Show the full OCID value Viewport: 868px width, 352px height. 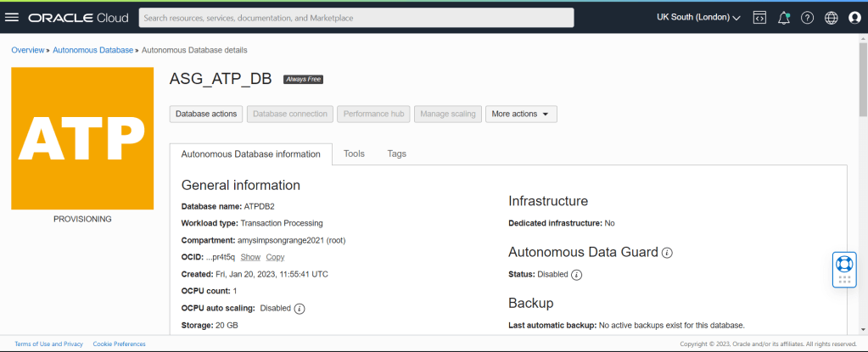[250, 257]
